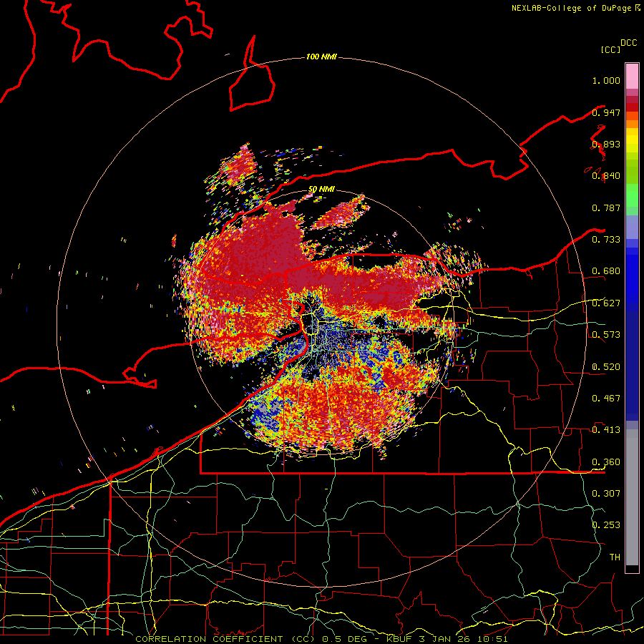Pick the lavender color bar segment near 0.733
The height and width of the screenshot is (644, 644).
point(632,227)
